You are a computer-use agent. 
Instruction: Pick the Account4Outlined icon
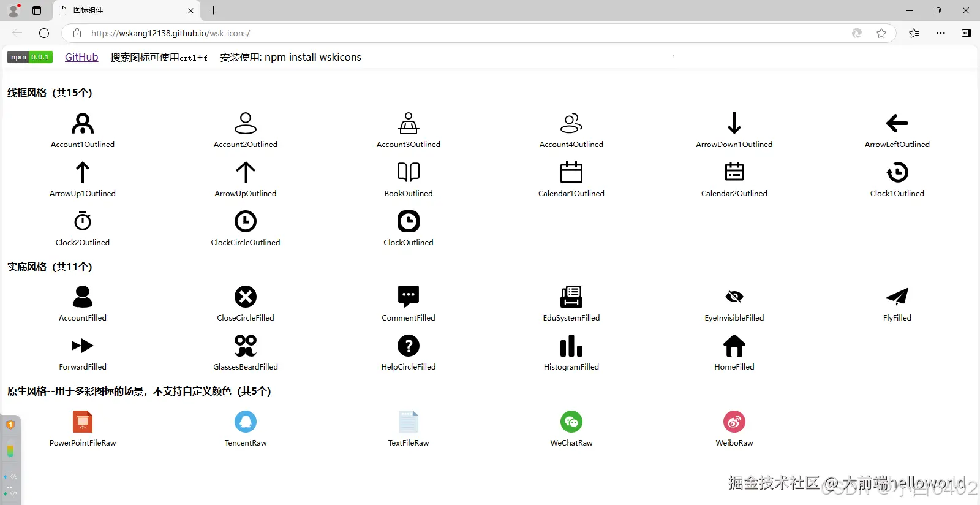click(x=571, y=123)
